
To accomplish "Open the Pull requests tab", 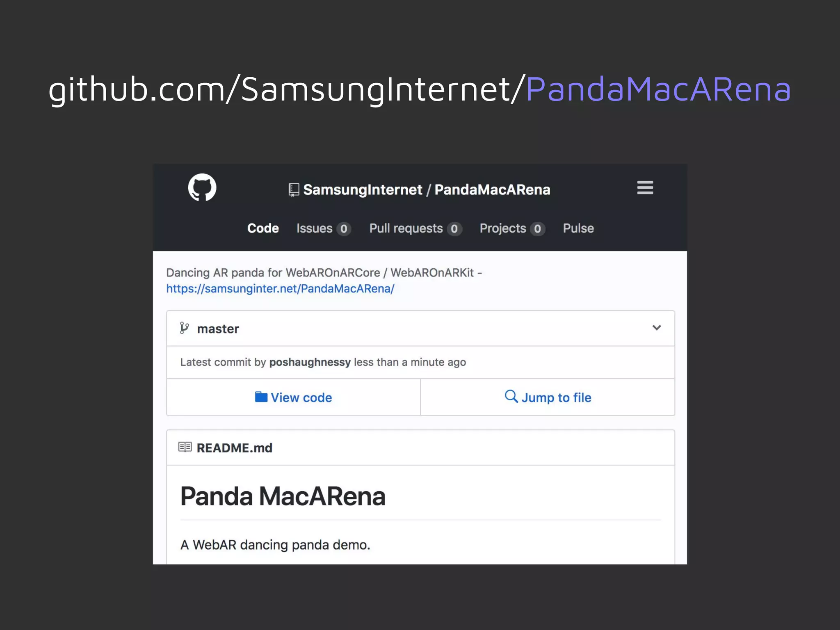I will [x=415, y=228].
